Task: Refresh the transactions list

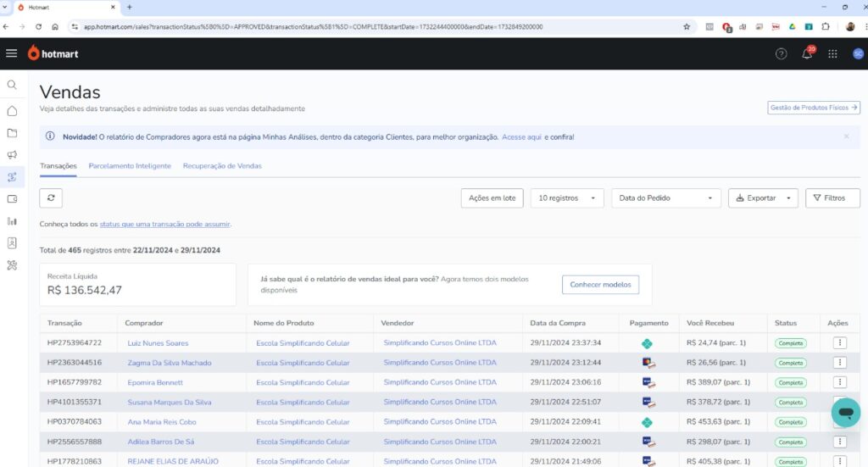Action: click(51, 197)
